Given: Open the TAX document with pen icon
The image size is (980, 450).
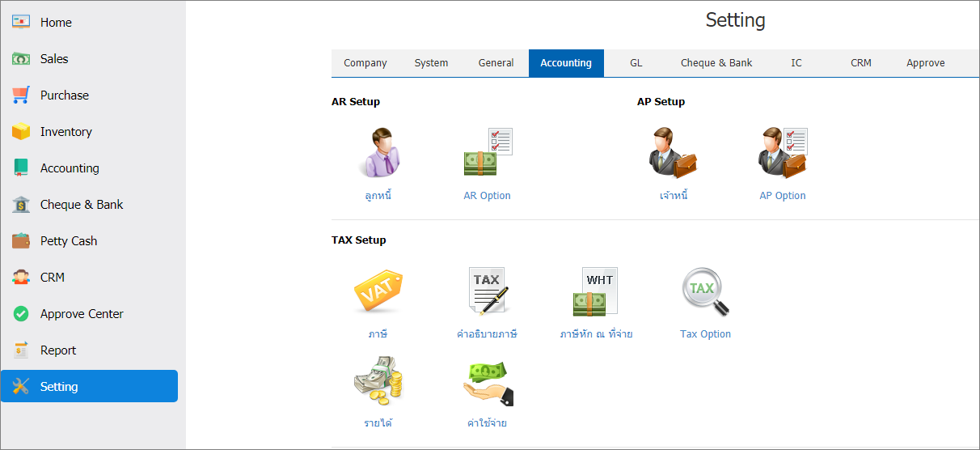Looking at the screenshot, I should click(488, 291).
